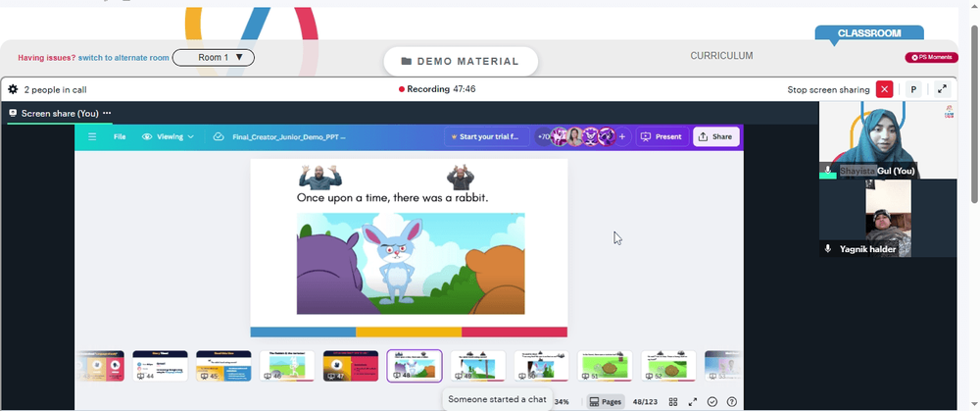
Task: Click the Someone started a chat notification
Action: click(497, 399)
